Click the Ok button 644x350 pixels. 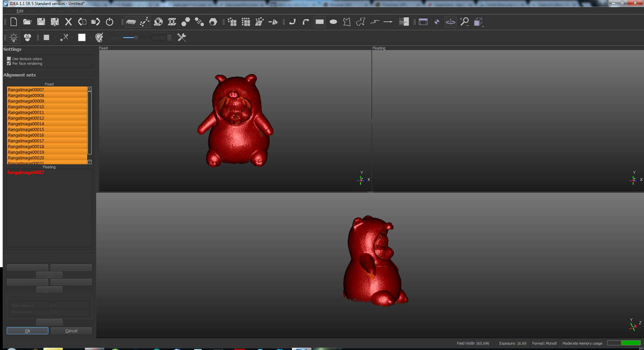tap(27, 331)
